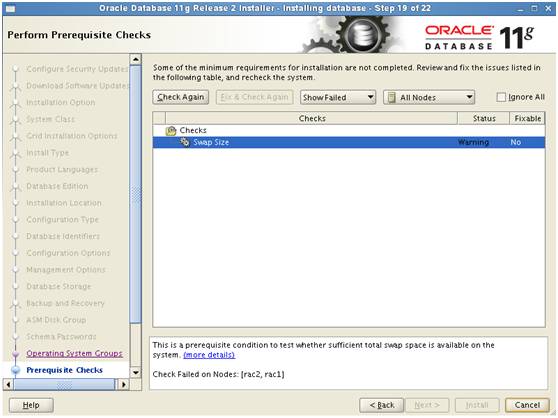Click the Configuration Options step

[68, 253]
